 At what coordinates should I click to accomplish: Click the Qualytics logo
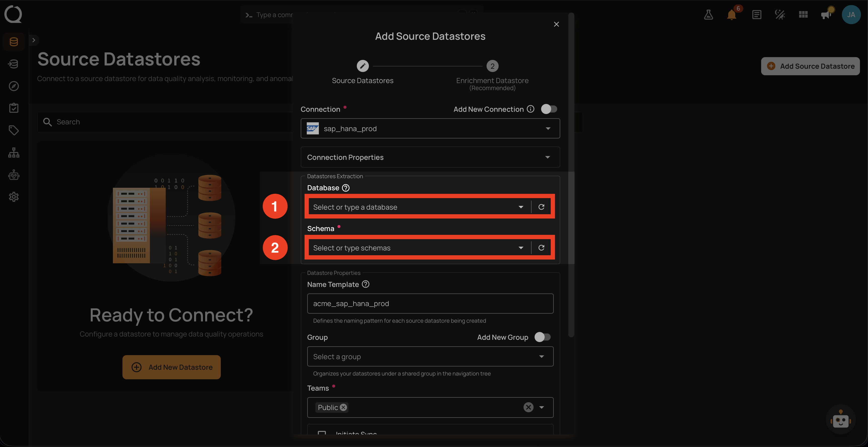click(x=13, y=14)
